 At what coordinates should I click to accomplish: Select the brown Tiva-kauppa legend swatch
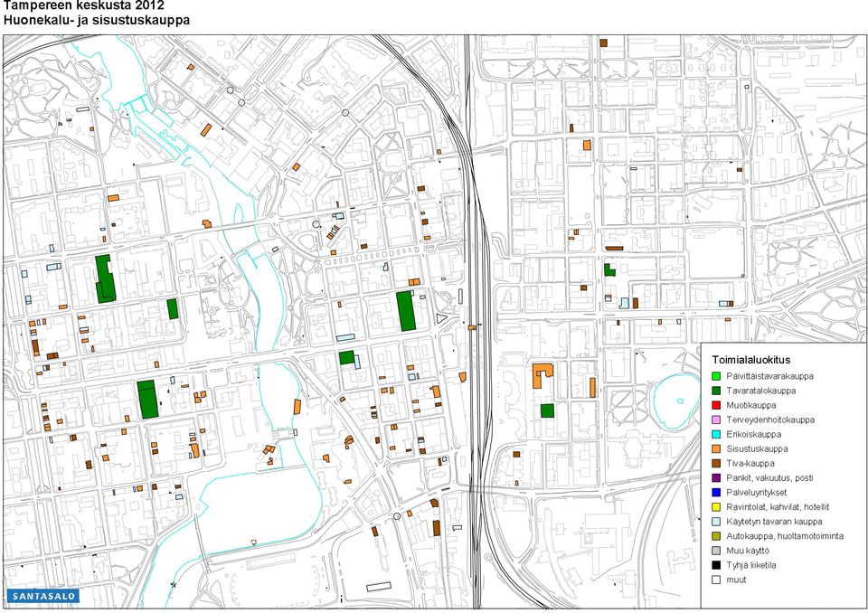(x=716, y=464)
